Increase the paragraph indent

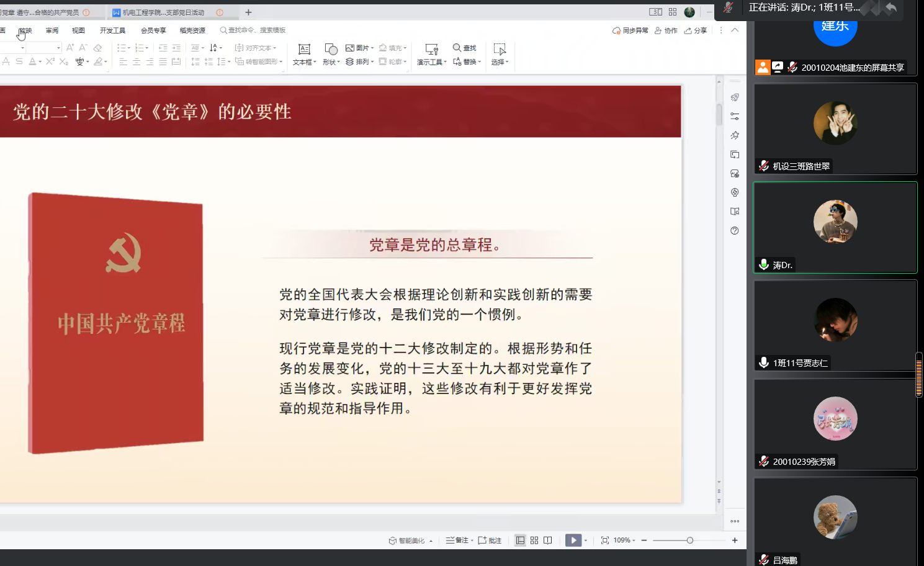click(176, 48)
